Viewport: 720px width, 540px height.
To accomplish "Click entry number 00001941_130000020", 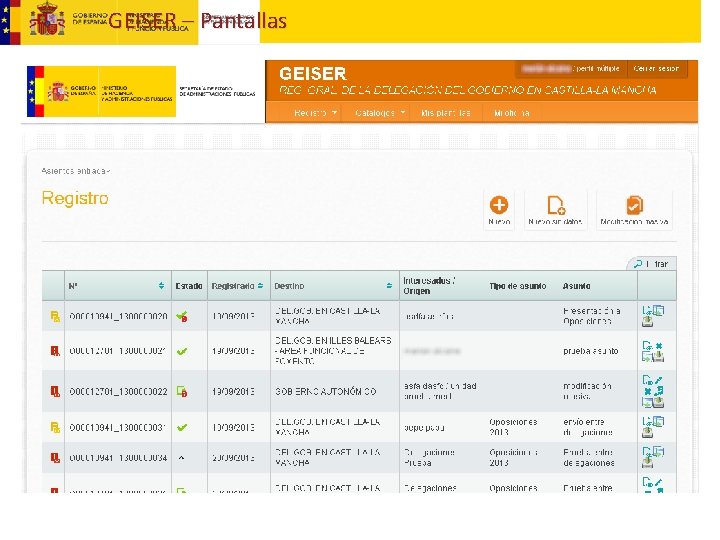I will point(118,316).
